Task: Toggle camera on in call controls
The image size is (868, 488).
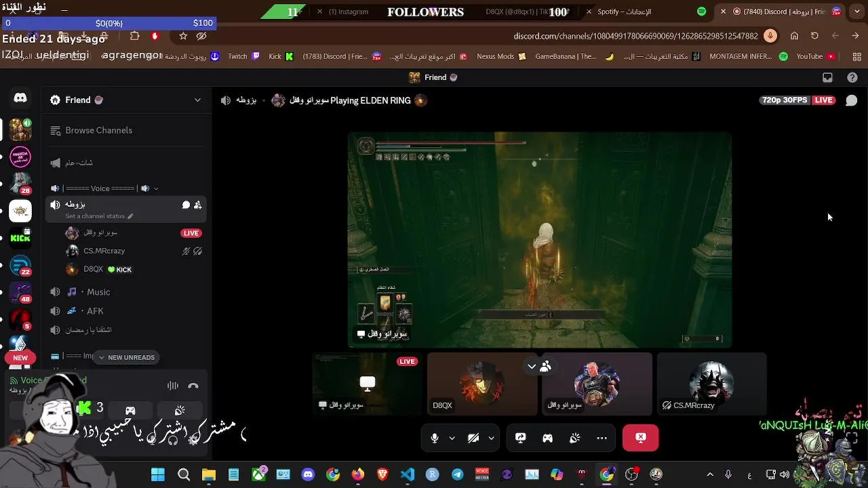Action: pyautogui.click(x=474, y=438)
